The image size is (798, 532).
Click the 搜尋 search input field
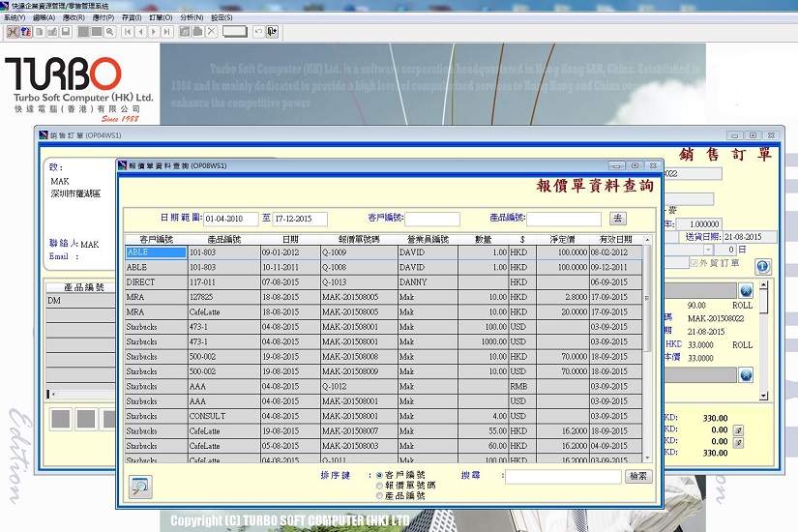point(563,477)
